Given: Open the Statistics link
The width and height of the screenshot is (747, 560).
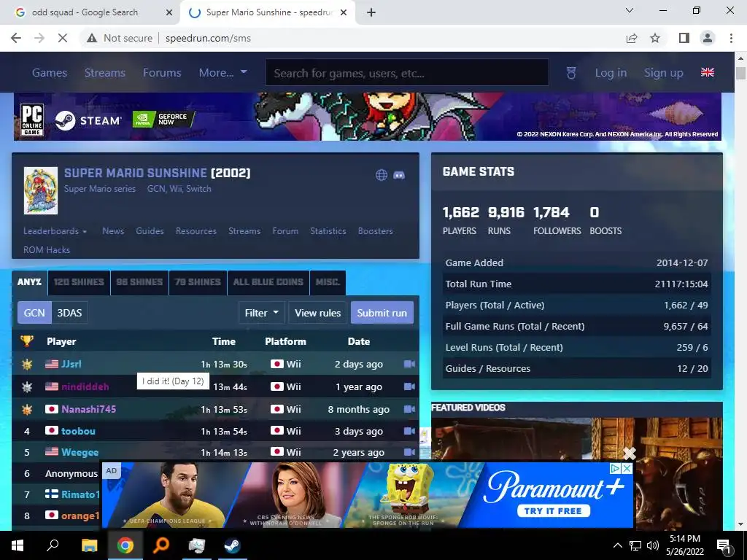Looking at the screenshot, I should [x=328, y=231].
